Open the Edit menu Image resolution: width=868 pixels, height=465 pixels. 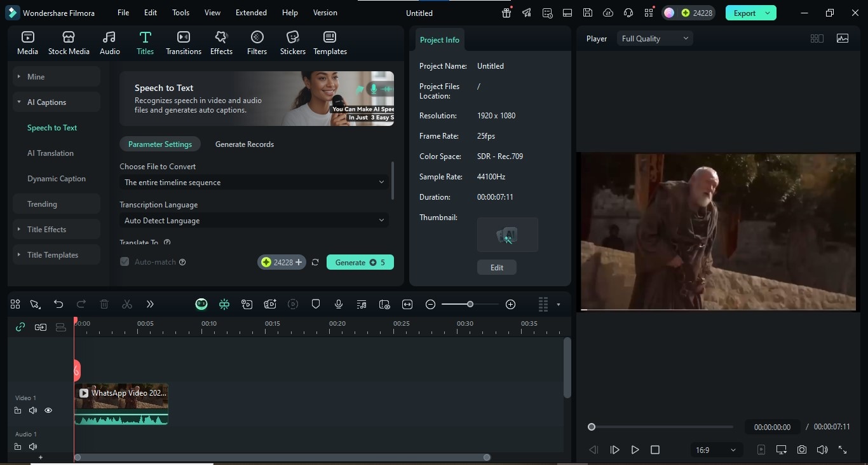point(150,13)
